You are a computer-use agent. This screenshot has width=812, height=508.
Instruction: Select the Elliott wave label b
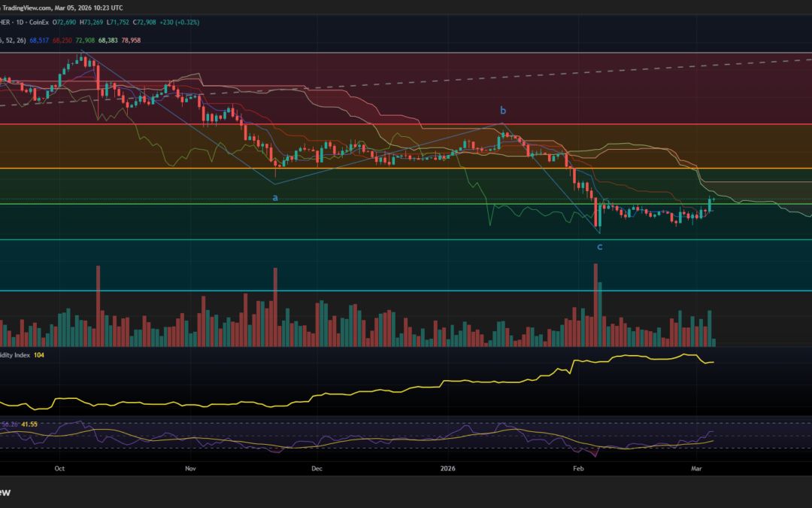coord(502,110)
